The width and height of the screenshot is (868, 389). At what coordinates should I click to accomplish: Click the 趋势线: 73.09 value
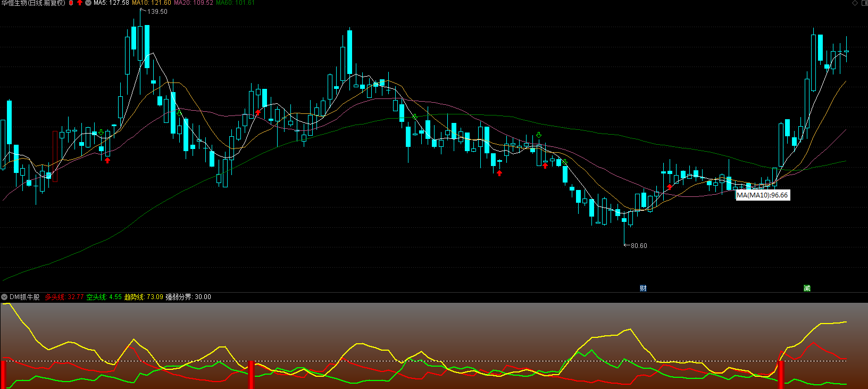tap(144, 297)
